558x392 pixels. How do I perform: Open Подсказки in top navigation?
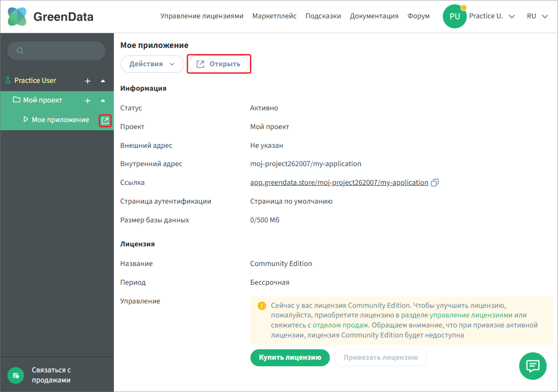tap(323, 16)
